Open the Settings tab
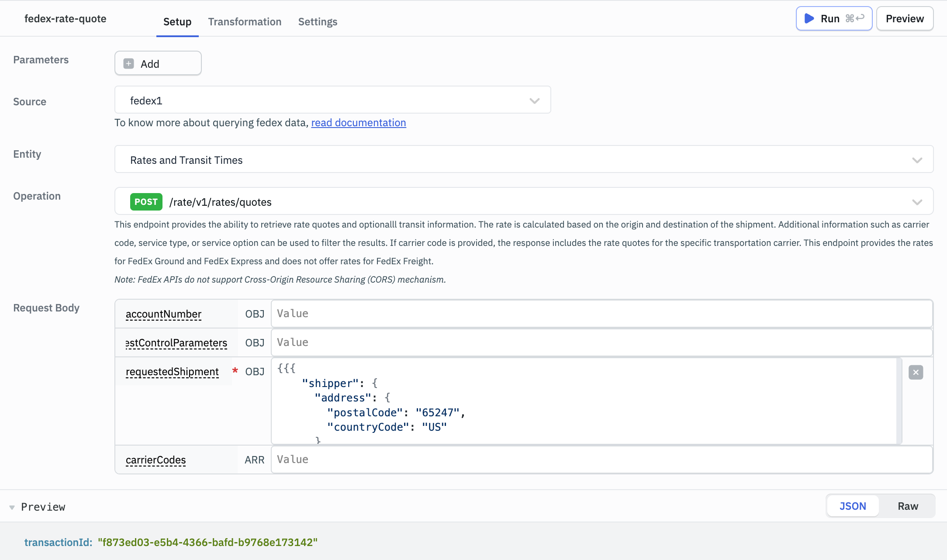Screen dimensions: 947x560 tap(318, 21)
